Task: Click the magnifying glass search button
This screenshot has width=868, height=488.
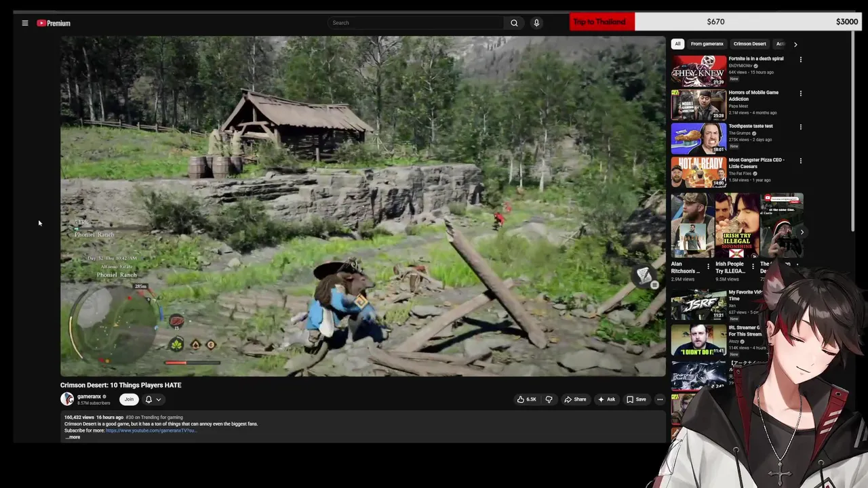Action: coord(514,23)
